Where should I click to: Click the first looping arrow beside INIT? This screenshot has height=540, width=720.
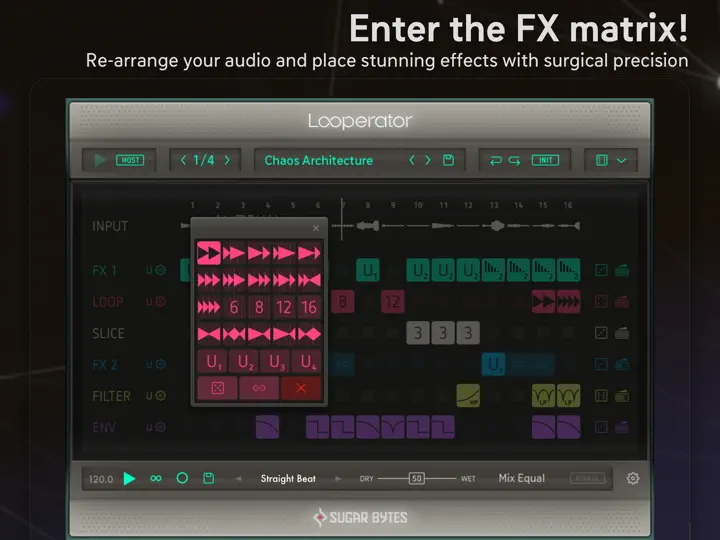click(x=495, y=161)
